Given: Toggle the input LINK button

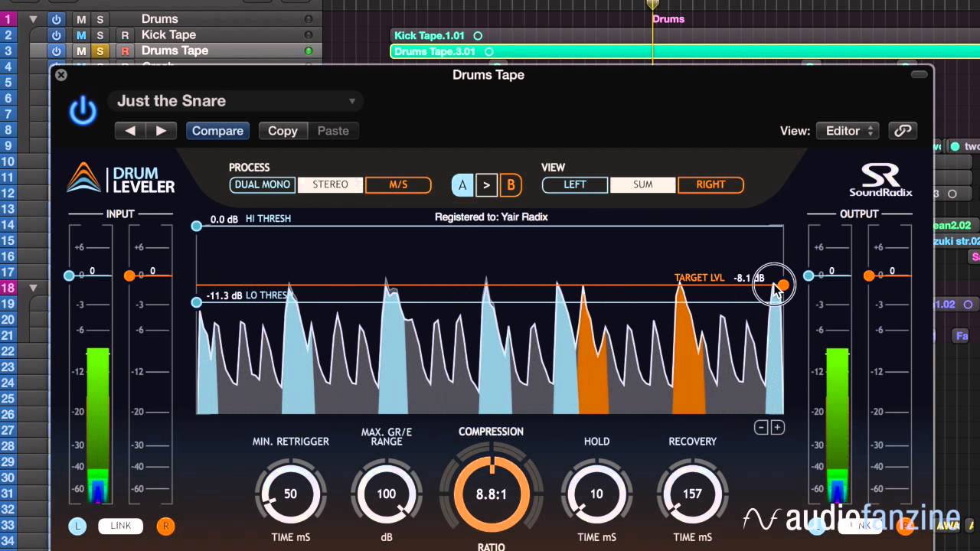Looking at the screenshot, I should tap(121, 526).
